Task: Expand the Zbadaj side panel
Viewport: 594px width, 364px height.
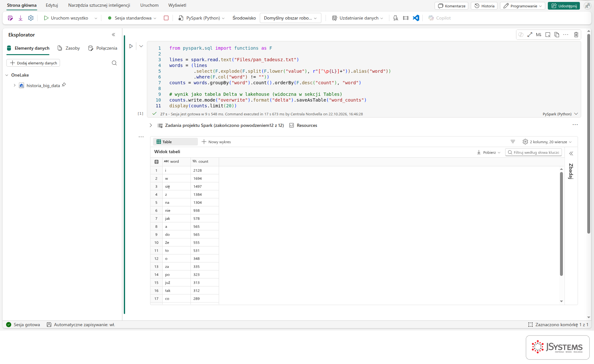Action: tap(571, 153)
